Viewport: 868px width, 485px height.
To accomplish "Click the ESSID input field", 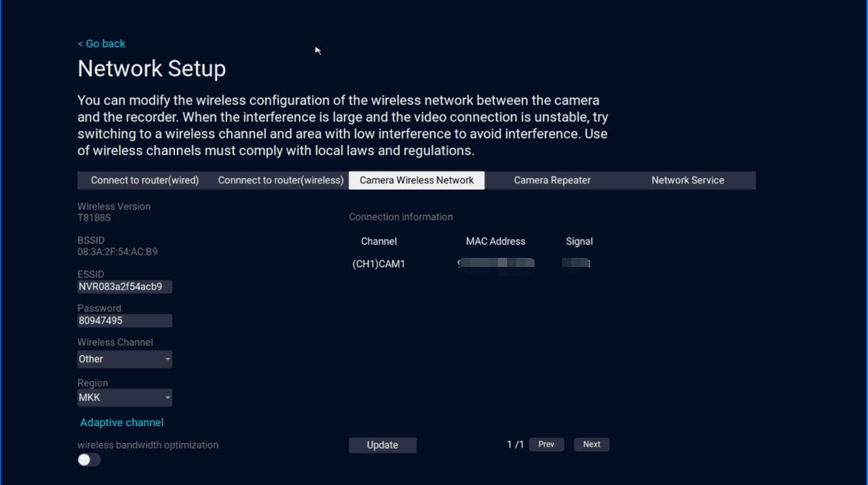I will click(125, 287).
